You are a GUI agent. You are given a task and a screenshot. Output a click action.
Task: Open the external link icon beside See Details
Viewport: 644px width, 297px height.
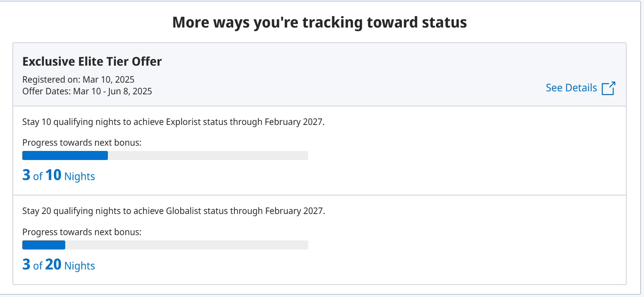tap(608, 88)
